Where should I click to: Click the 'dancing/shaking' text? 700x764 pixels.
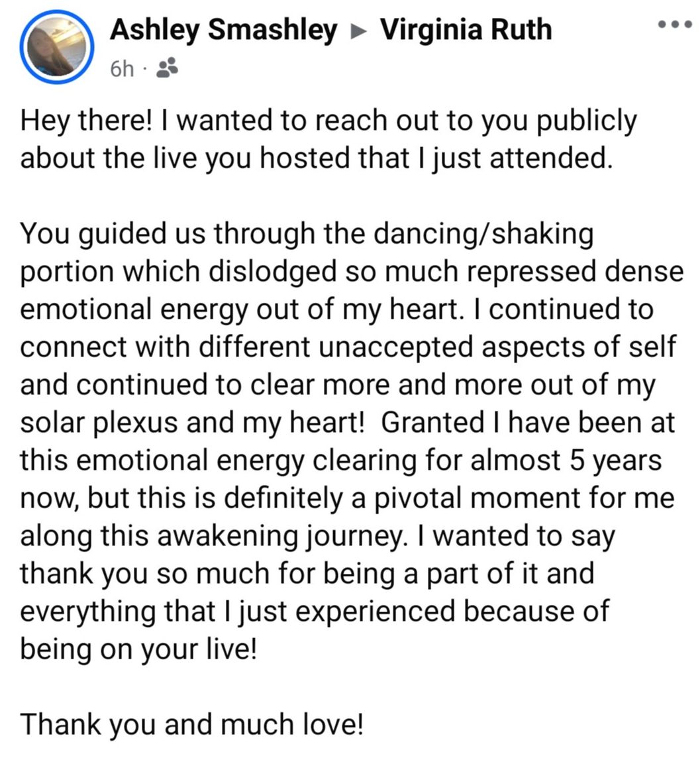[483, 235]
